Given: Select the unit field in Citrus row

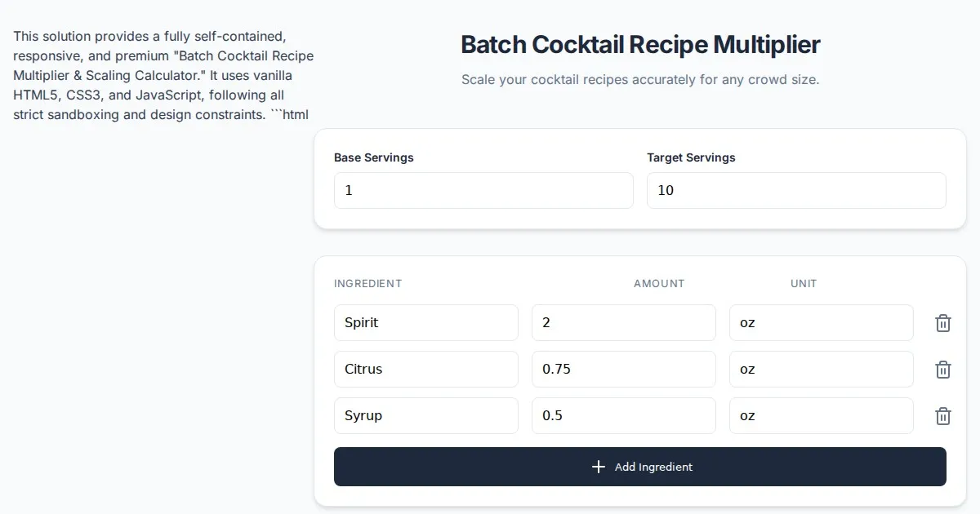Looking at the screenshot, I should (x=821, y=370).
